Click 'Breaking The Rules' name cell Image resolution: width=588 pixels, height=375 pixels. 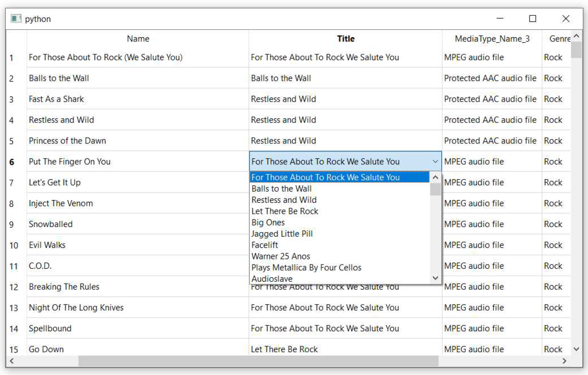coord(138,287)
